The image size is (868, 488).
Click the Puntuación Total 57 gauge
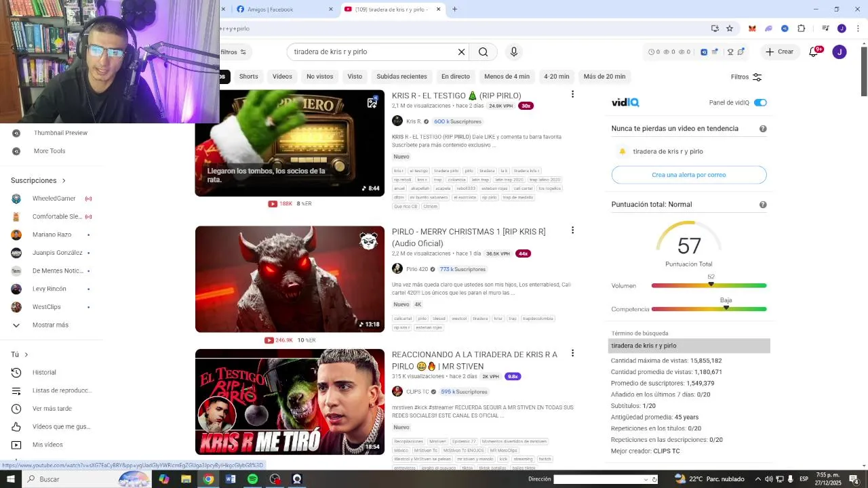click(689, 244)
